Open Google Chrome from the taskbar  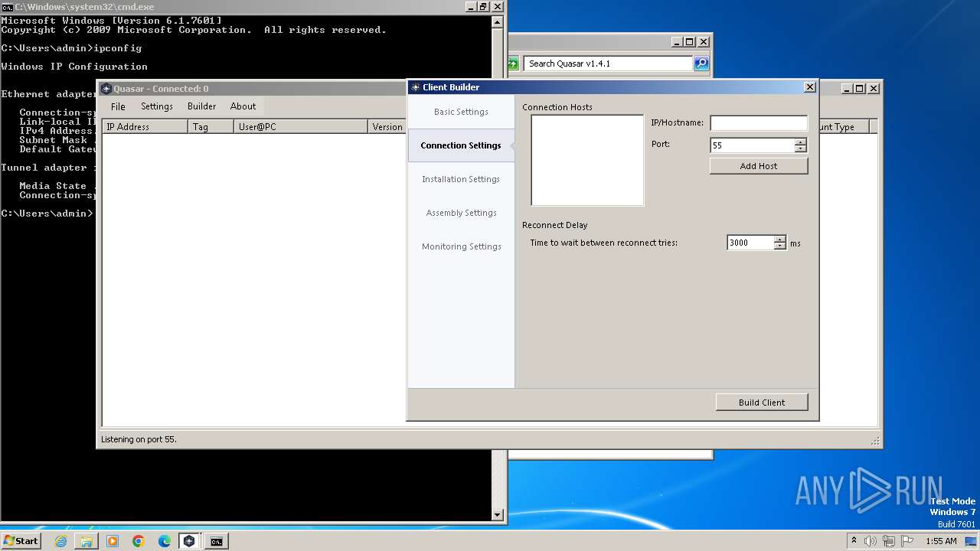click(139, 541)
